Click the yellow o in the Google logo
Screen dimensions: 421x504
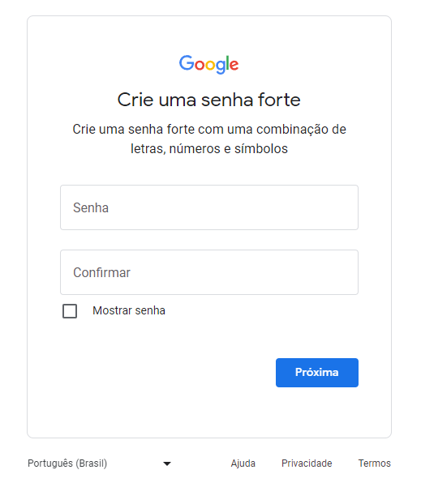[210, 66]
